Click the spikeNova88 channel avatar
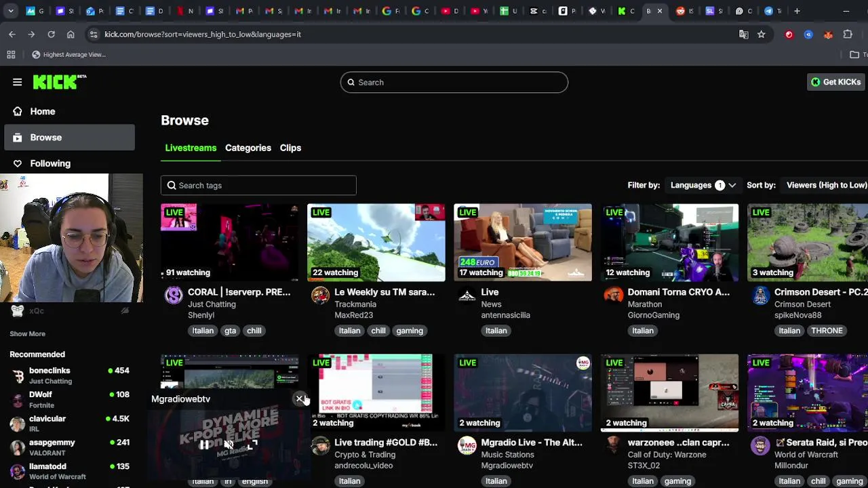The width and height of the screenshot is (868, 488). [760, 295]
